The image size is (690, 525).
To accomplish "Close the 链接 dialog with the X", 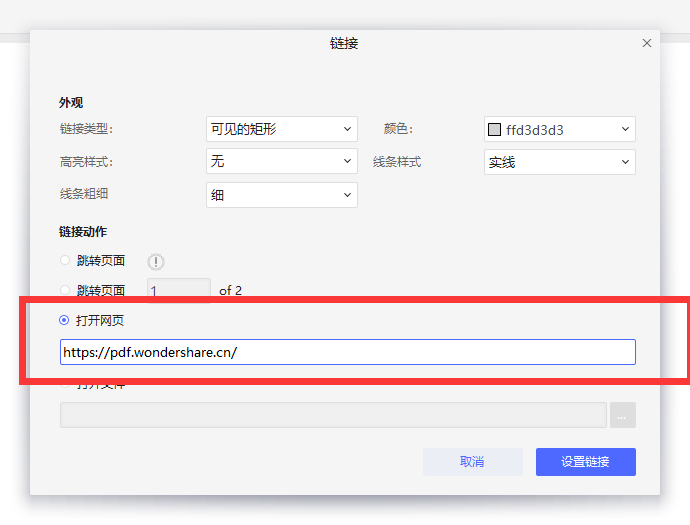I will pyautogui.click(x=646, y=43).
